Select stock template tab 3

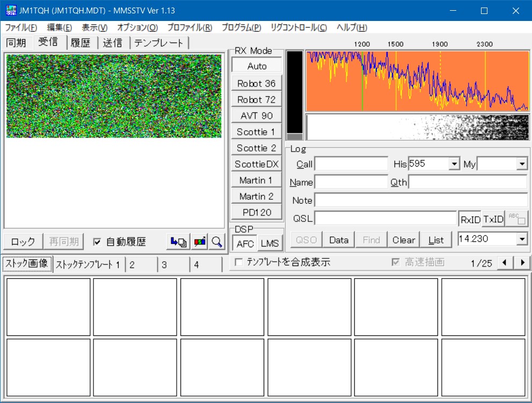click(173, 265)
